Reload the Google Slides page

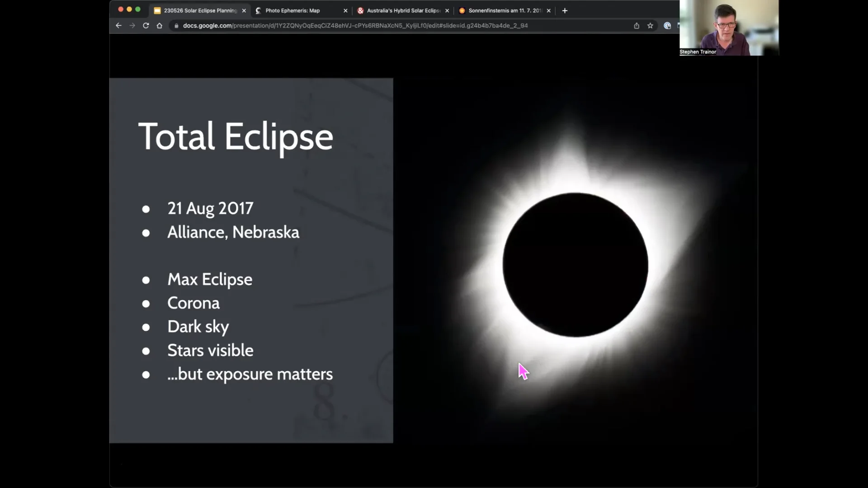pyautogui.click(x=146, y=26)
